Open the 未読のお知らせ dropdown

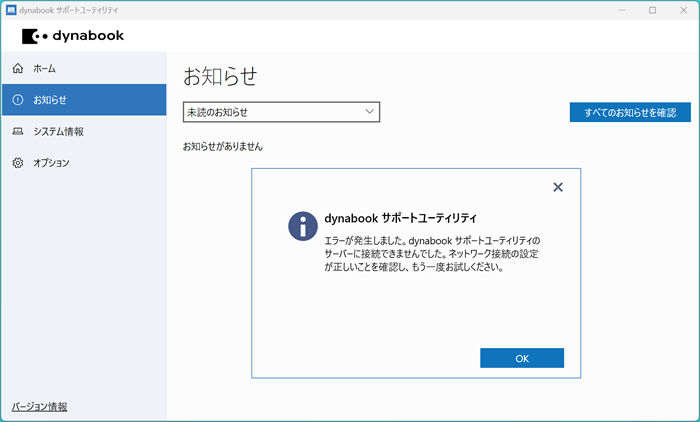pyautogui.click(x=281, y=112)
